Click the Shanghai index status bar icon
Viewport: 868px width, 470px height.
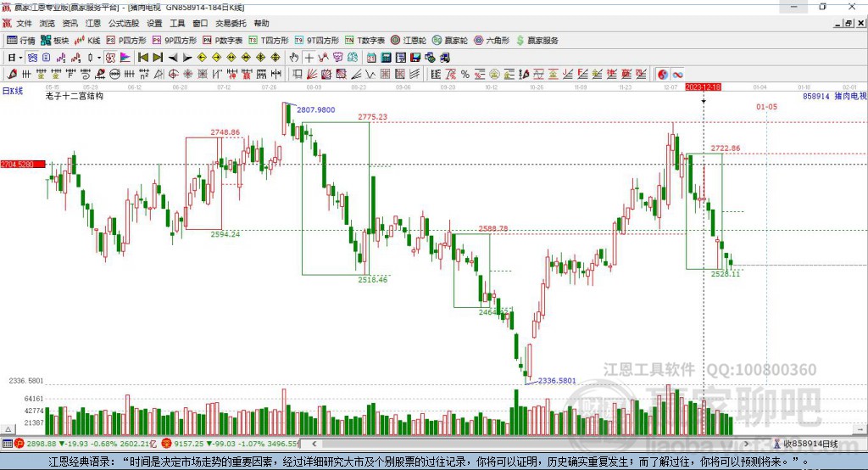pos(19,444)
